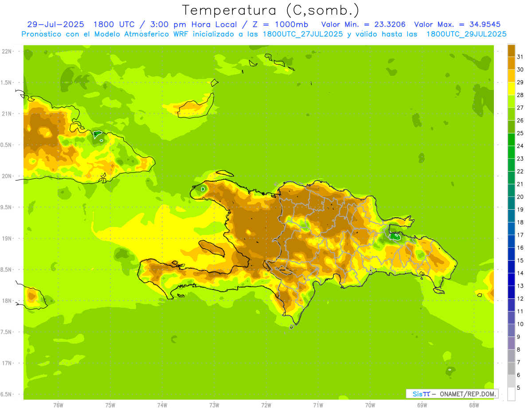This screenshot has width=532, height=411.
Task: Pick the green swatch between legend 24 and 25
Action: coord(511,139)
